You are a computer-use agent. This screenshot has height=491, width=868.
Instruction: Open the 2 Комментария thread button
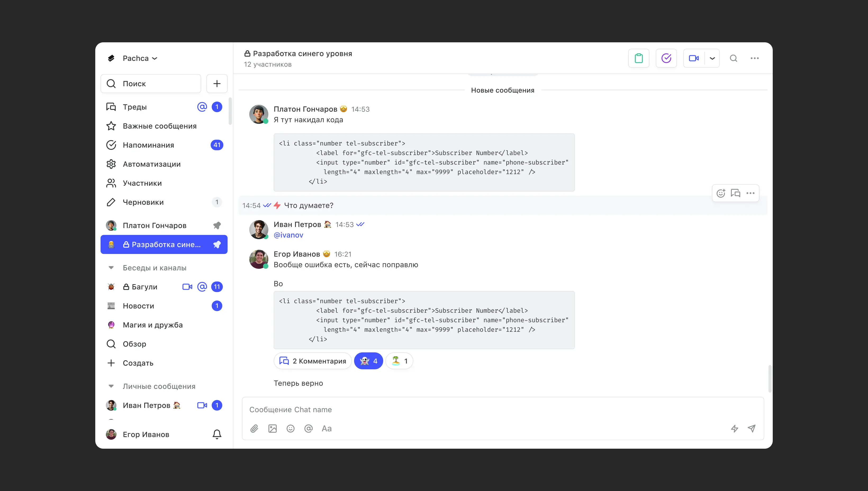click(x=313, y=361)
